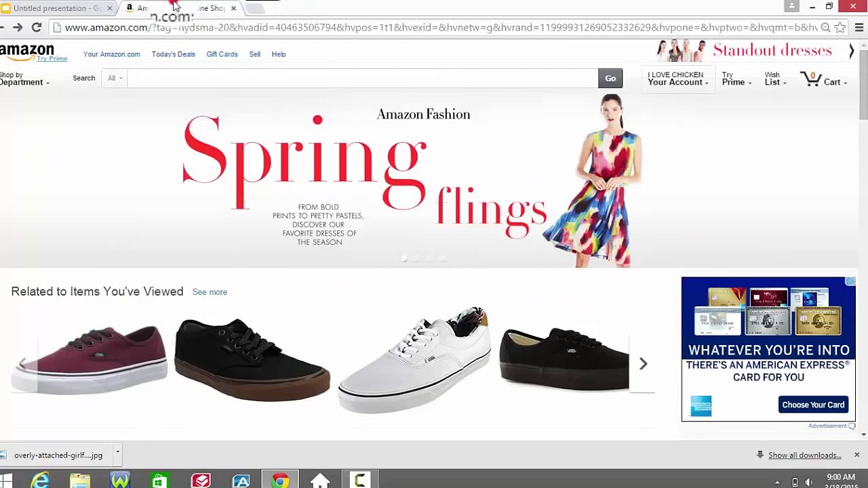
Task: Open Internet Explorer from the taskbar
Action: coord(40,481)
